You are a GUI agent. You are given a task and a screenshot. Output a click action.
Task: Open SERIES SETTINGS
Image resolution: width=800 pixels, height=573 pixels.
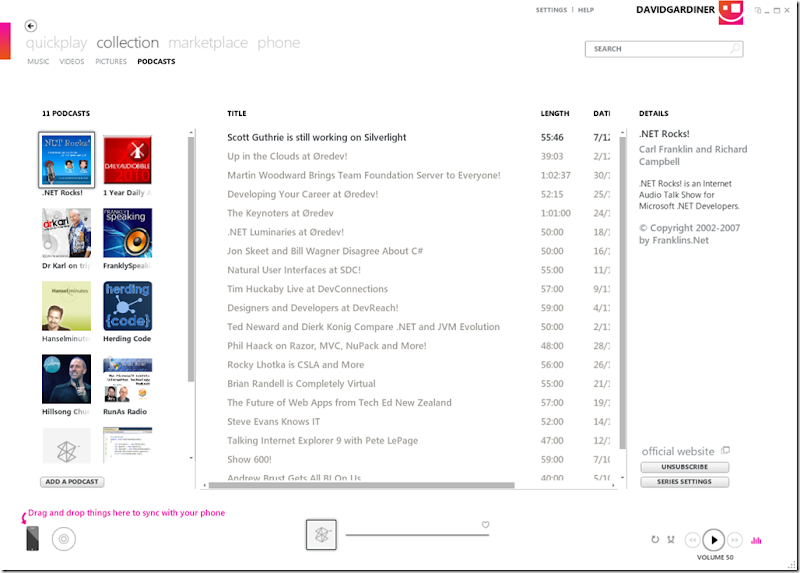coord(684,482)
